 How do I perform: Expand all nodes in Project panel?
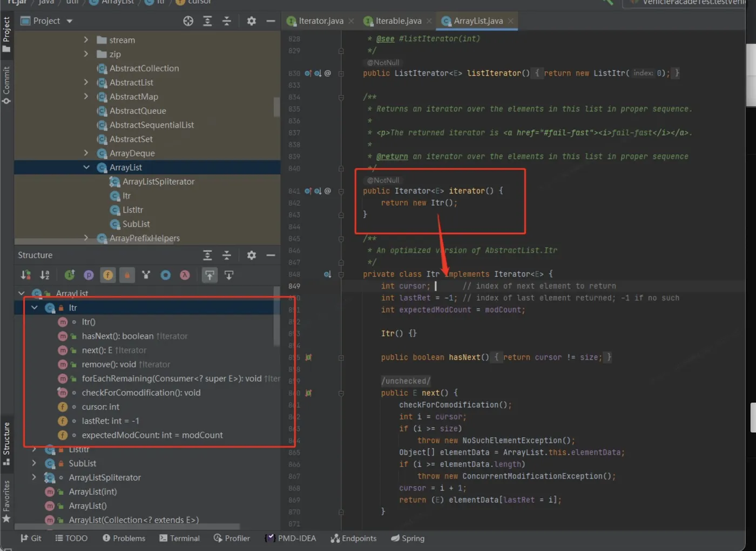pyautogui.click(x=207, y=21)
